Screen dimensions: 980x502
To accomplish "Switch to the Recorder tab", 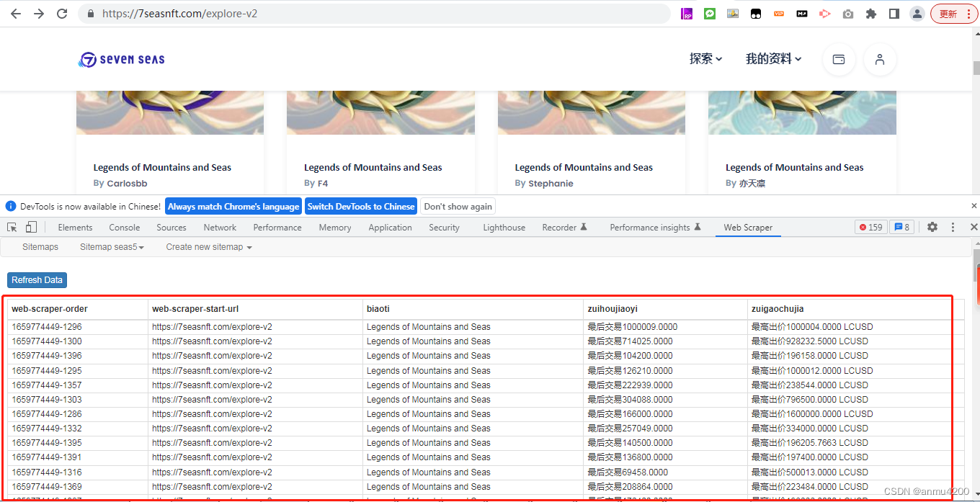I will [564, 227].
